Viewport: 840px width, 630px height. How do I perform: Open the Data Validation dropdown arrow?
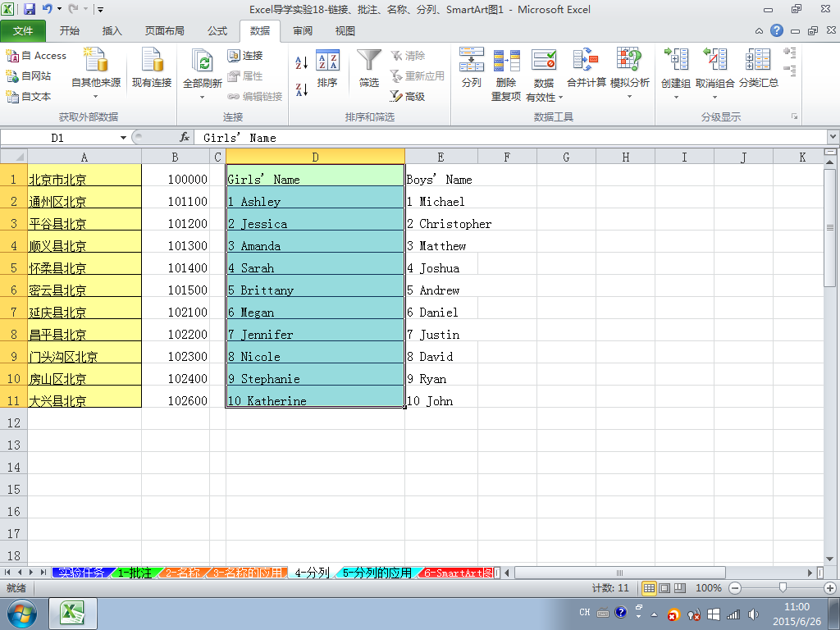coord(560,98)
